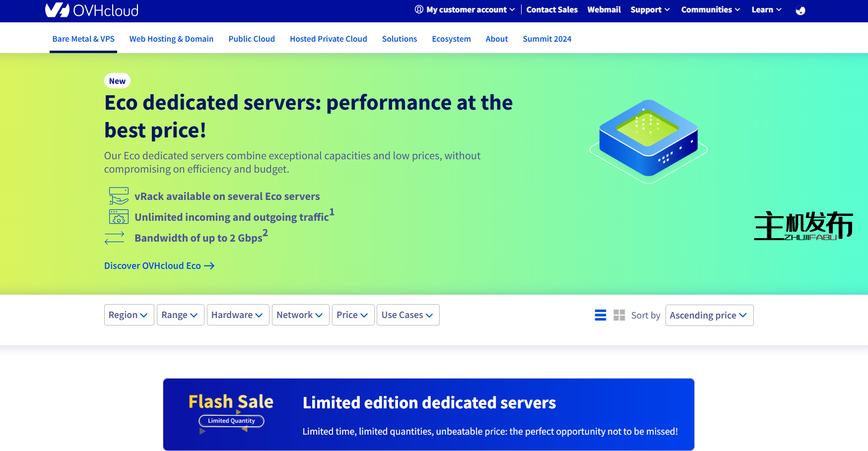Click the bandwidth arrows icon
This screenshot has width=868, height=451.
click(x=115, y=238)
